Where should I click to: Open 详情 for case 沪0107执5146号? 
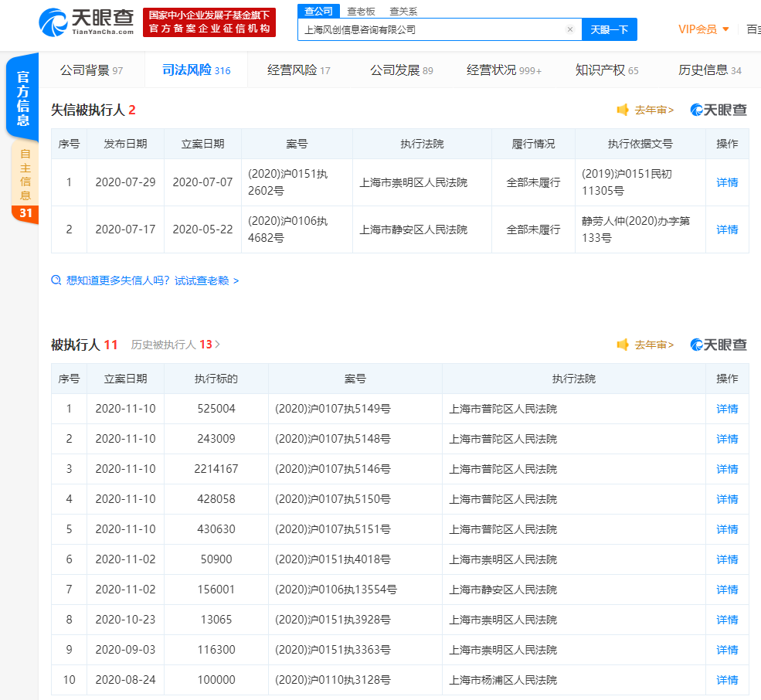[x=727, y=469]
